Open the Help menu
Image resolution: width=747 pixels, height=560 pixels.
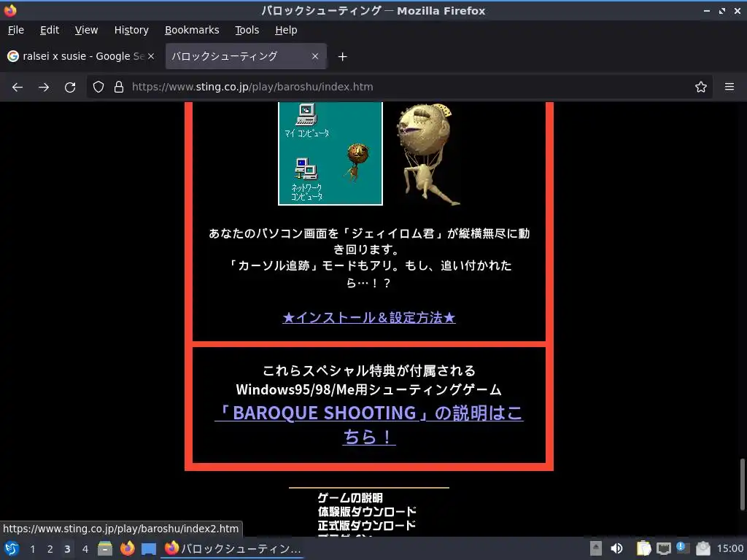tap(286, 30)
